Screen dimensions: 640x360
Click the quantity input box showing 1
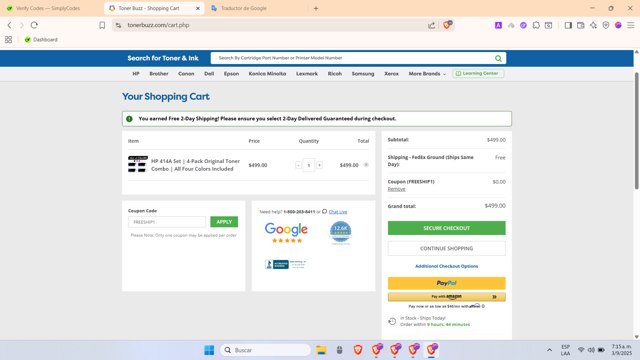coord(309,165)
